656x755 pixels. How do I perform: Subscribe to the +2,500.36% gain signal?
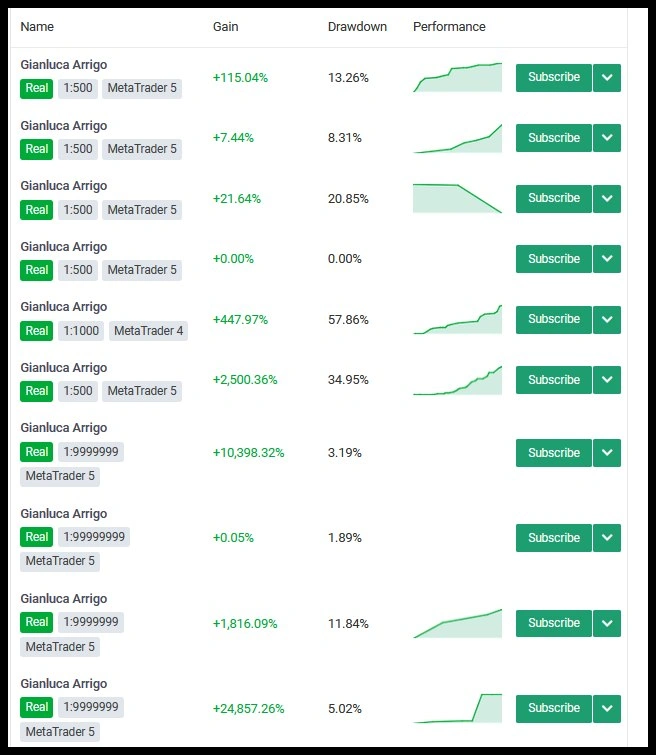[x=553, y=380]
